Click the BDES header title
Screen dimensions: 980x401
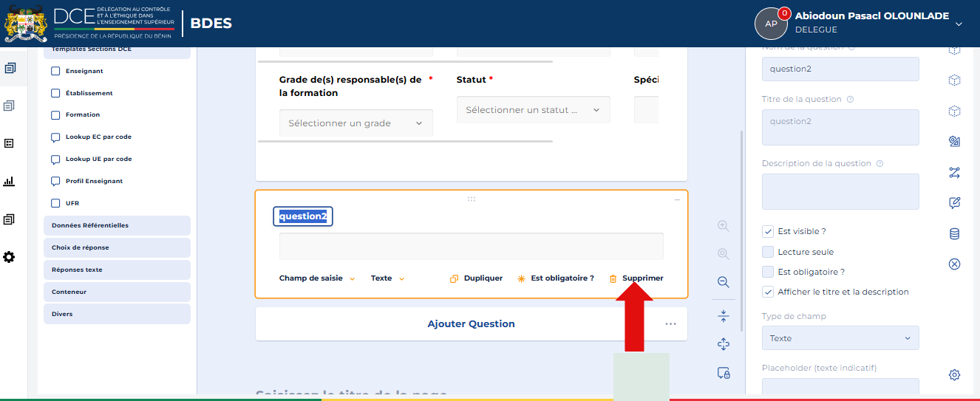211,23
